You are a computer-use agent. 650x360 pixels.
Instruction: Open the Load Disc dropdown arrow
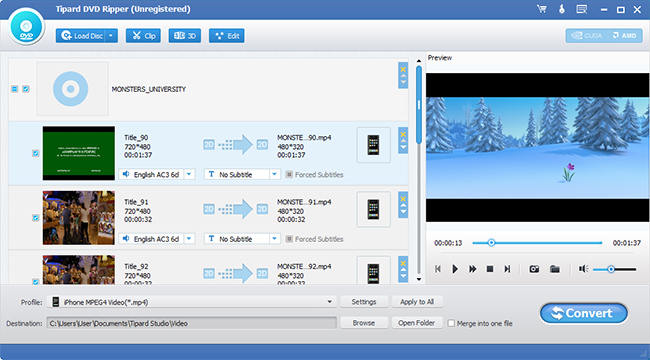tap(111, 36)
